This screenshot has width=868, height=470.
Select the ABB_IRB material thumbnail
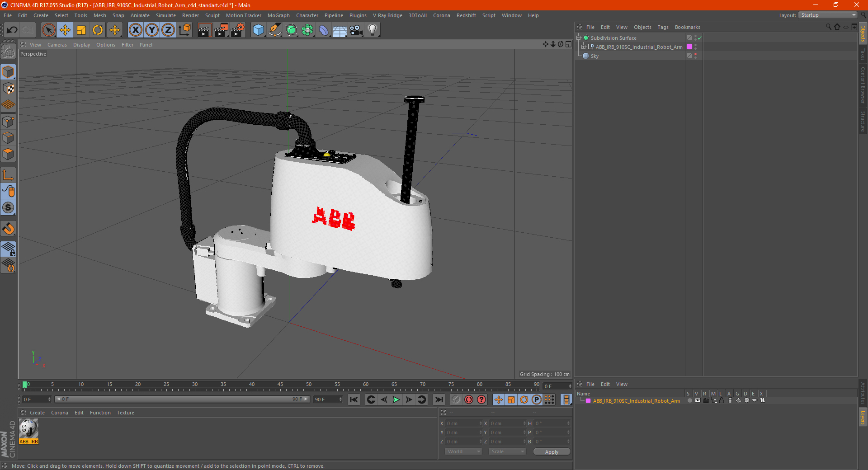pyautogui.click(x=28, y=432)
